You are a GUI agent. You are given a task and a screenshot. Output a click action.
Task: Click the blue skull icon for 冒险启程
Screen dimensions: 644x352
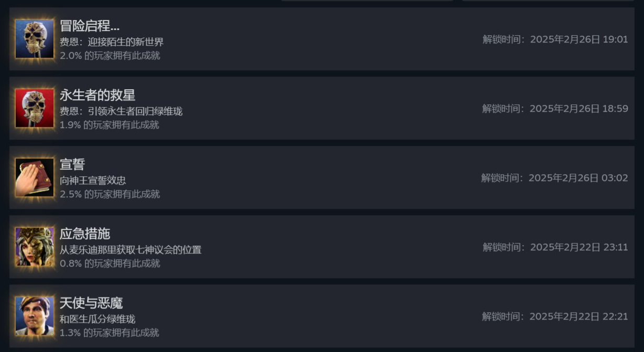pos(35,39)
